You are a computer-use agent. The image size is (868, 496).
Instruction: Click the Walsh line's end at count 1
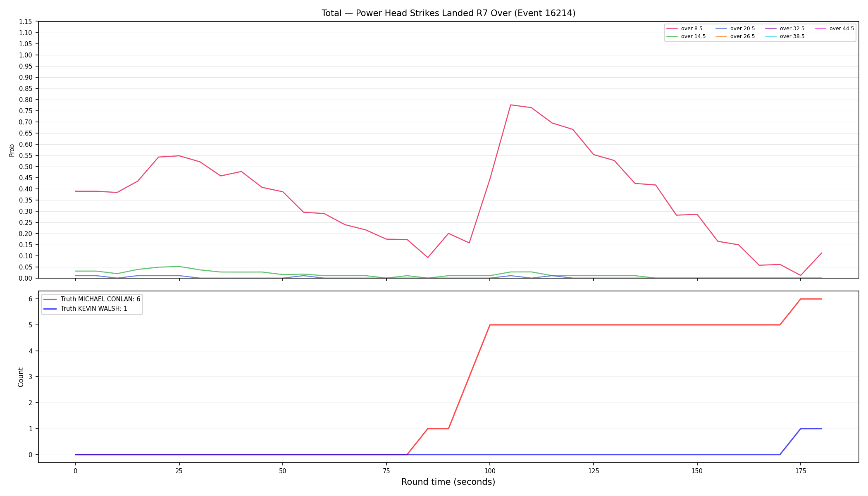[821, 429]
